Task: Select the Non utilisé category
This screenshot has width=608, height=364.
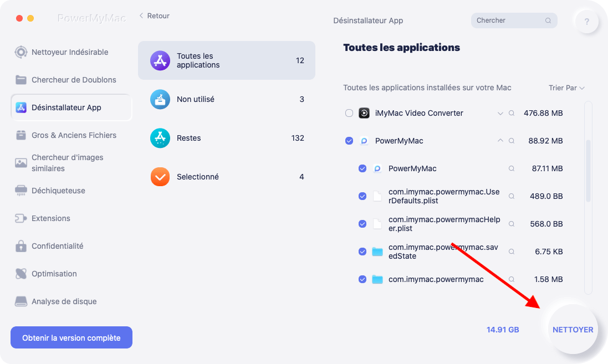Action: click(227, 99)
